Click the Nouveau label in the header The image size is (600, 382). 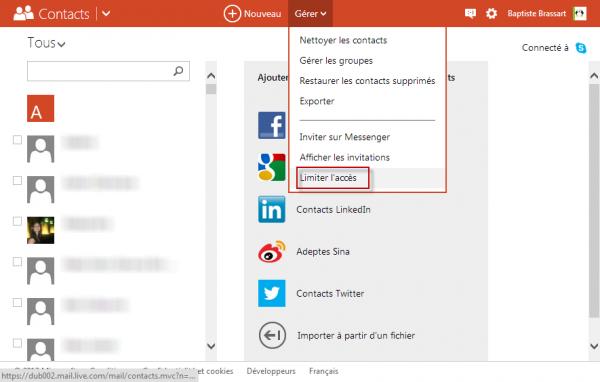point(262,14)
